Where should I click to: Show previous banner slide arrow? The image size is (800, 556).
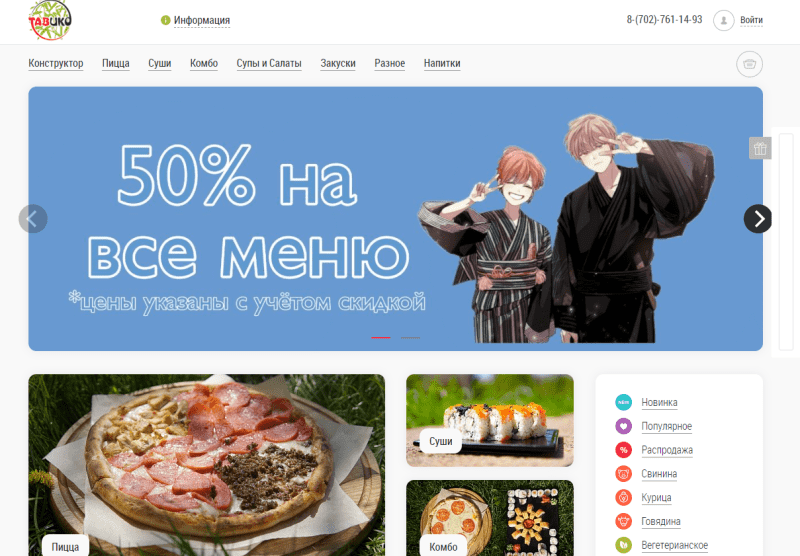click(x=33, y=219)
